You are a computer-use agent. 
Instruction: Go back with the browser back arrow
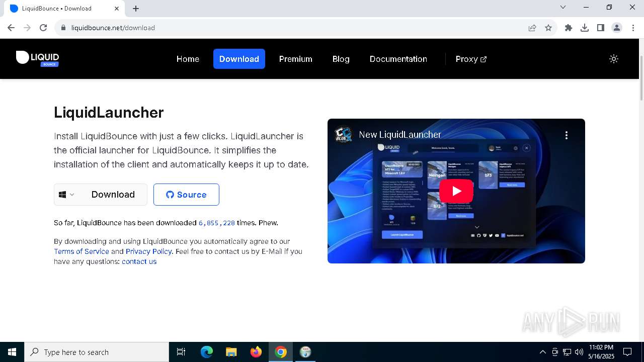[x=11, y=28]
